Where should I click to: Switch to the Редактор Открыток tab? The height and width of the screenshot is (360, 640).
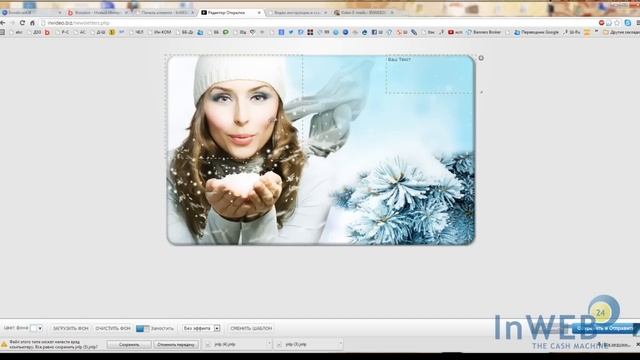point(231,13)
